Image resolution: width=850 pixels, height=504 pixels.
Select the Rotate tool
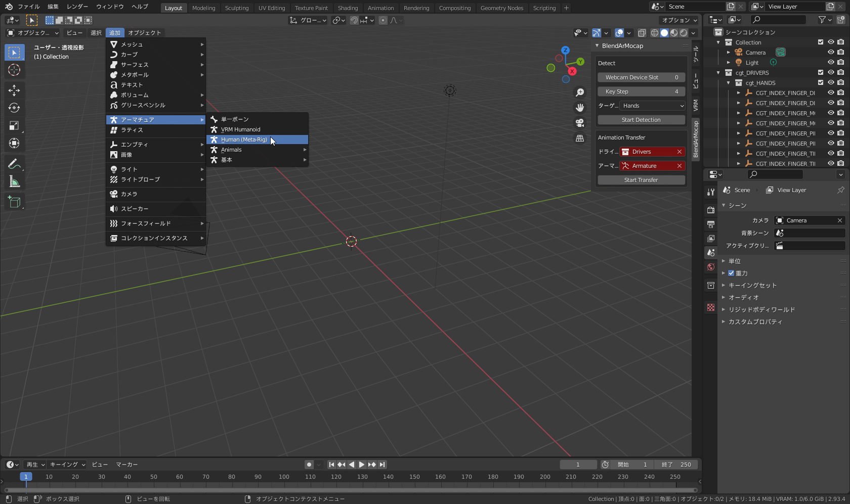pyautogui.click(x=14, y=108)
